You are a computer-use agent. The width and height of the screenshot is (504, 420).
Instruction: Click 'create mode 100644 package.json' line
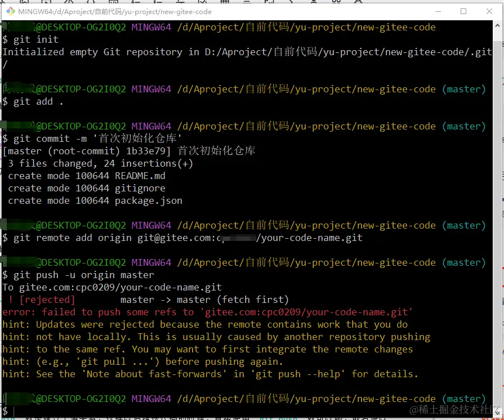(x=95, y=201)
